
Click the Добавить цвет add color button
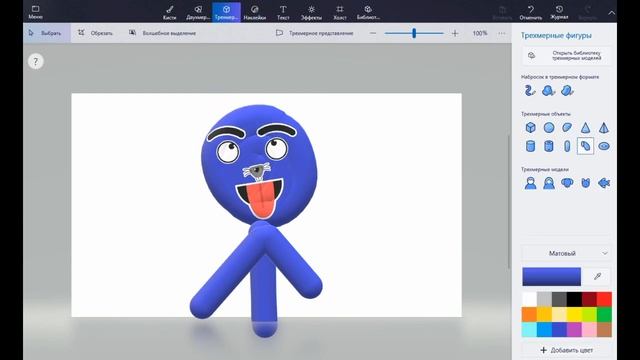click(x=566, y=350)
